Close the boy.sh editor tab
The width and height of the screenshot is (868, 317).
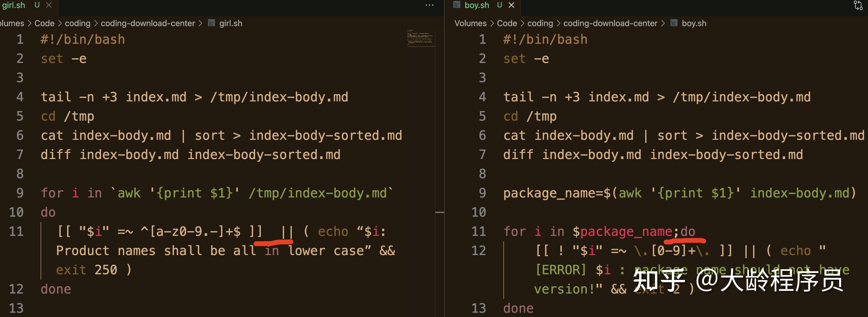click(511, 5)
